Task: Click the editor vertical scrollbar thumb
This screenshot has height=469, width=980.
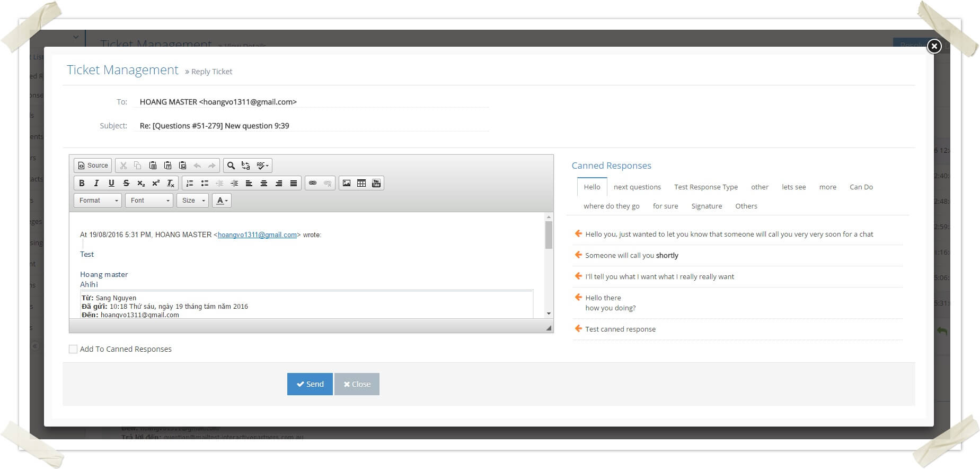Action: (549, 235)
